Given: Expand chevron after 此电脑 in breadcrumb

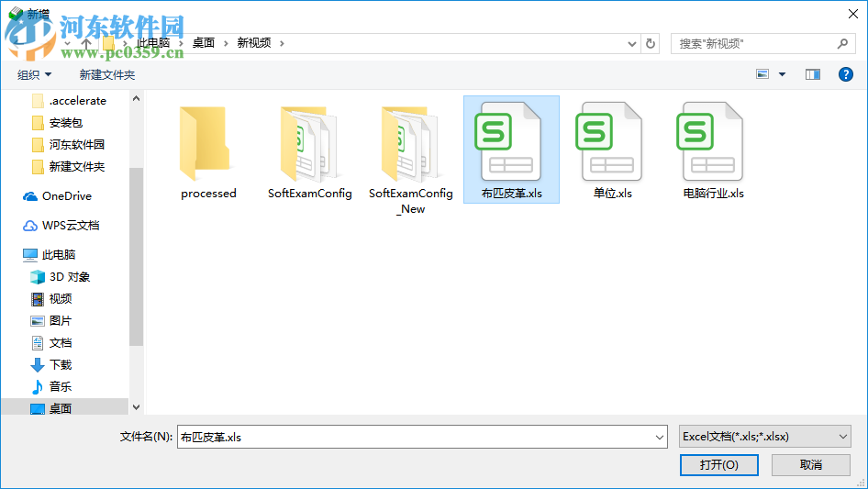Looking at the screenshot, I should [181, 43].
